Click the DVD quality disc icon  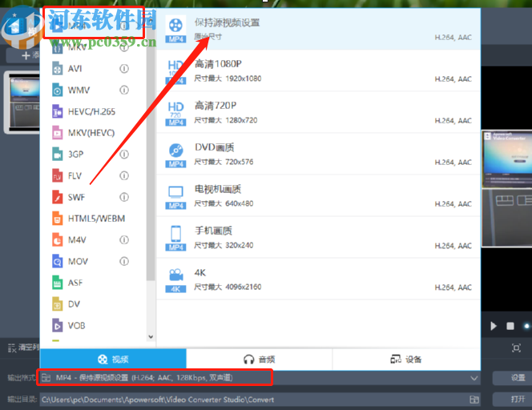pos(175,155)
